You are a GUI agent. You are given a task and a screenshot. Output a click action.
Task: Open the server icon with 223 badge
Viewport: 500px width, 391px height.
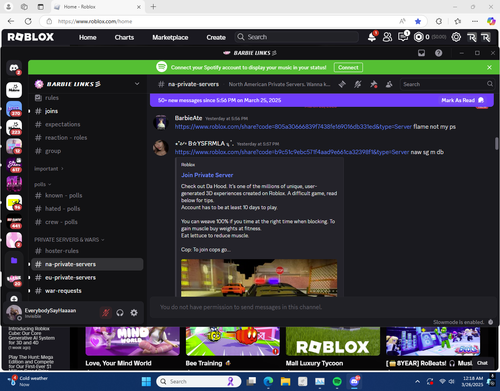click(x=14, y=128)
